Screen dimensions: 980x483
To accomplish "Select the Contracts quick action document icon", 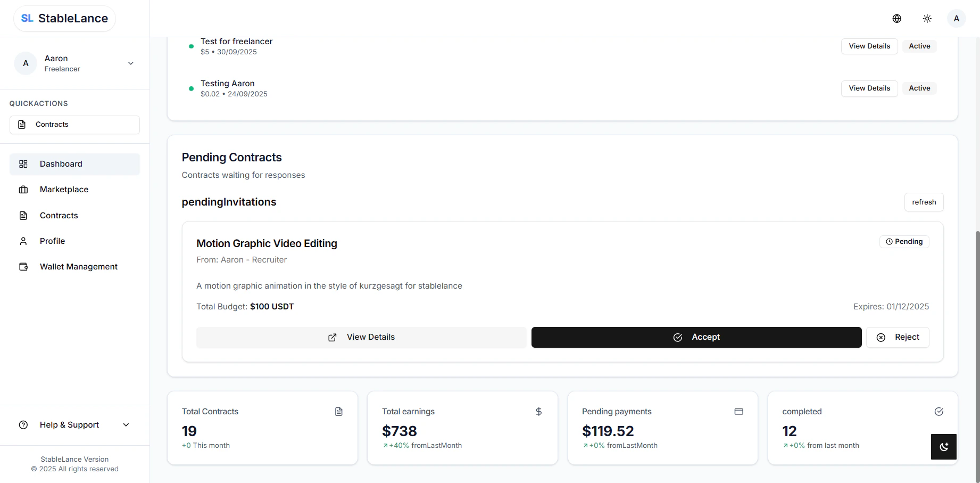I will 21,124.
